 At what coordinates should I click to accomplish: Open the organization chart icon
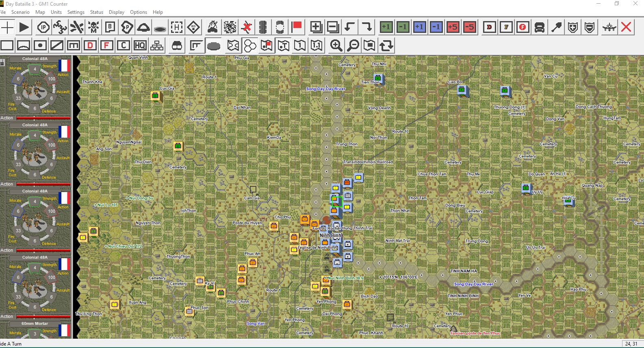pyautogui.click(x=157, y=45)
